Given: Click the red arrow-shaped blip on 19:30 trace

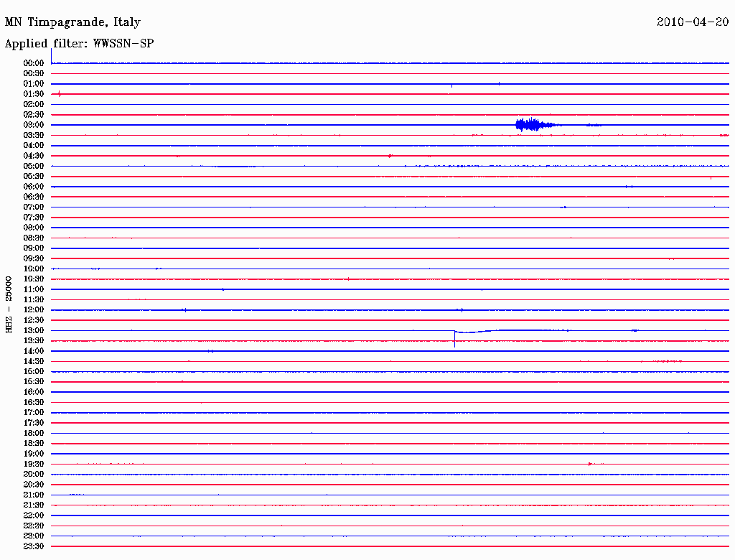Looking at the screenshot, I should point(591,464).
